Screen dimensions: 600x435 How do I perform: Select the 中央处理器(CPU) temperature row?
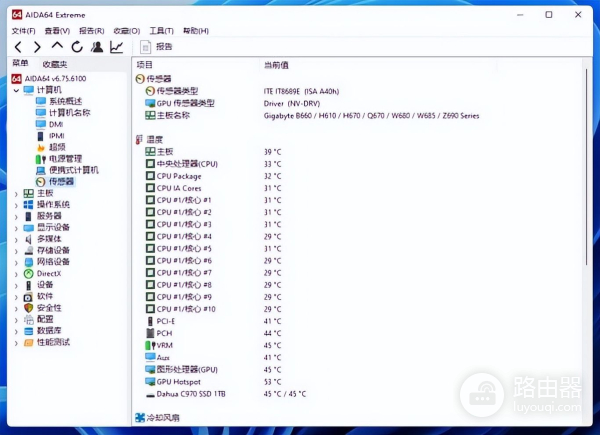pos(214,164)
